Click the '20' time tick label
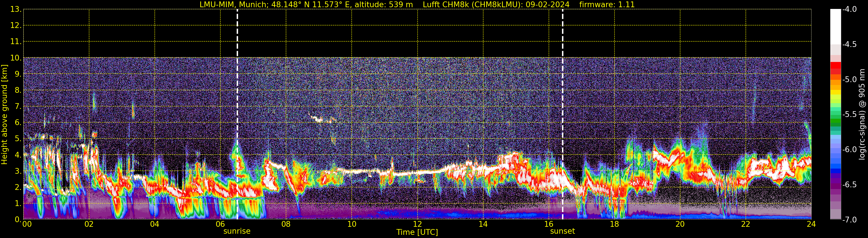Viewport: 868px width, 238px height. click(680, 224)
